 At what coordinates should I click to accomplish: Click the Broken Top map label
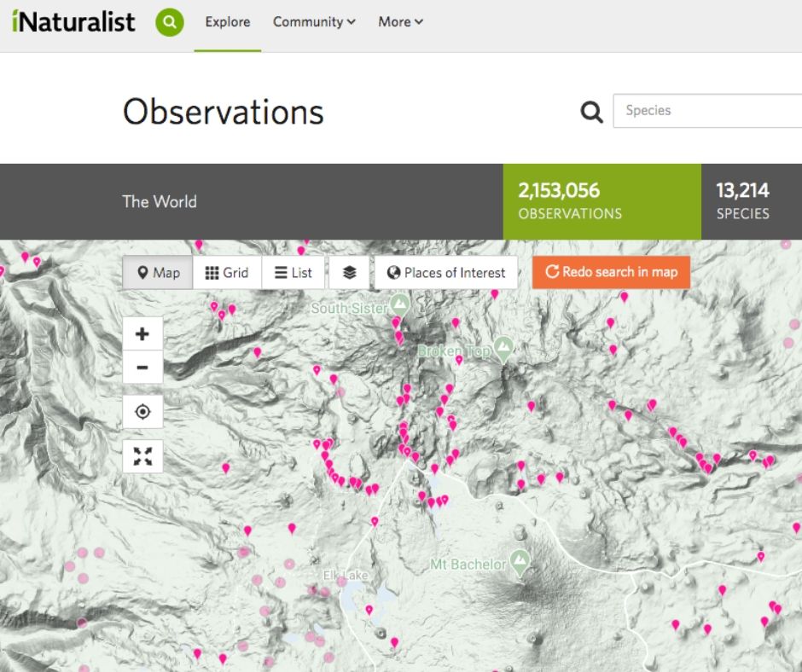tap(454, 351)
